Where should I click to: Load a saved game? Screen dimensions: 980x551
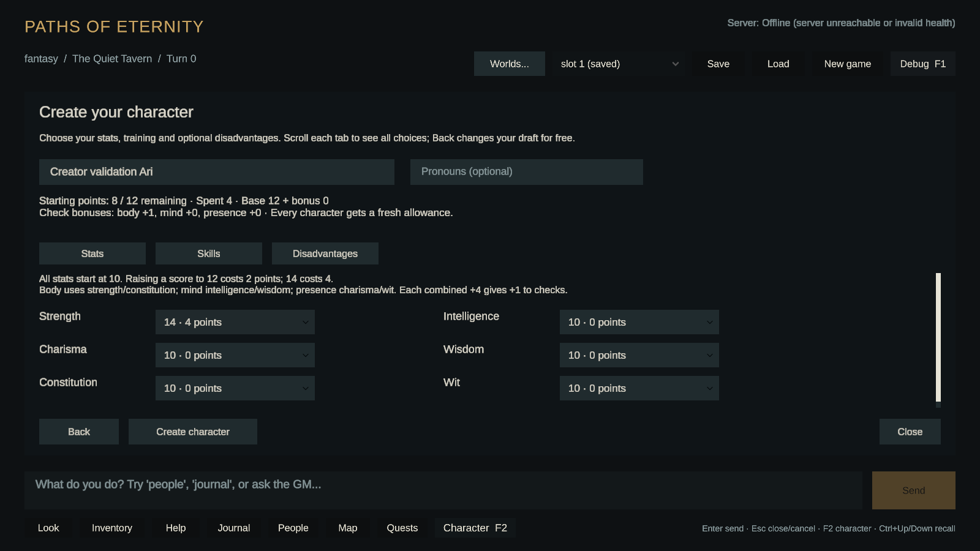pyautogui.click(x=778, y=64)
